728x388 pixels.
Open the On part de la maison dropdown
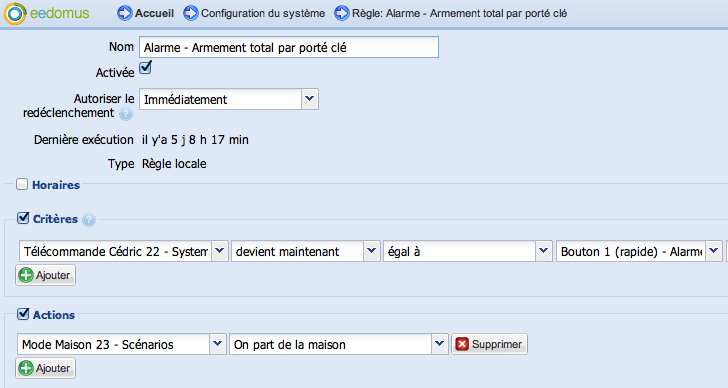(439, 344)
